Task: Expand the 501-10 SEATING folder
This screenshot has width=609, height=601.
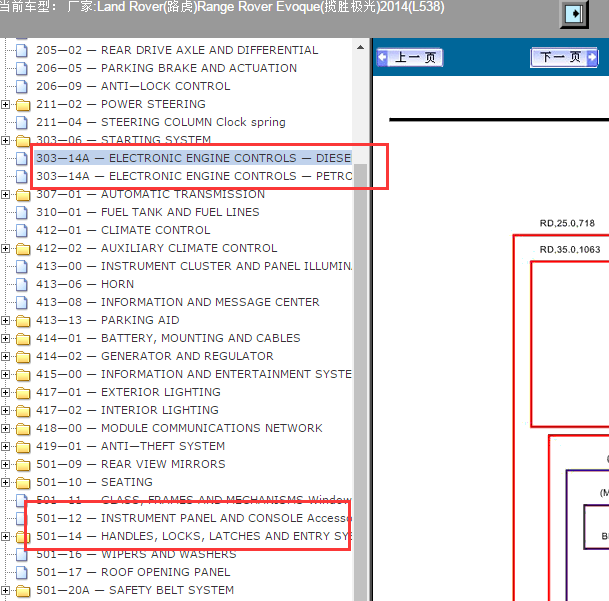Action: [5, 482]
